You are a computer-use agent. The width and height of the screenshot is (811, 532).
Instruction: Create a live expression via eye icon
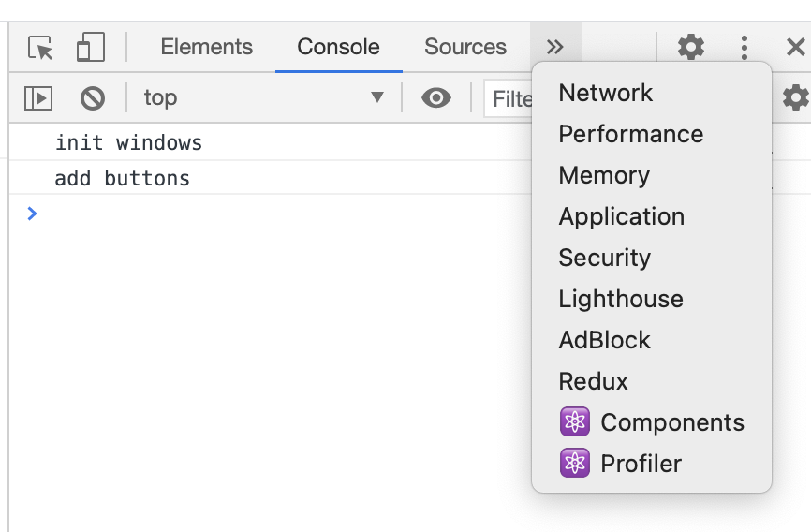pyautogui.click(x=436, y=97)
